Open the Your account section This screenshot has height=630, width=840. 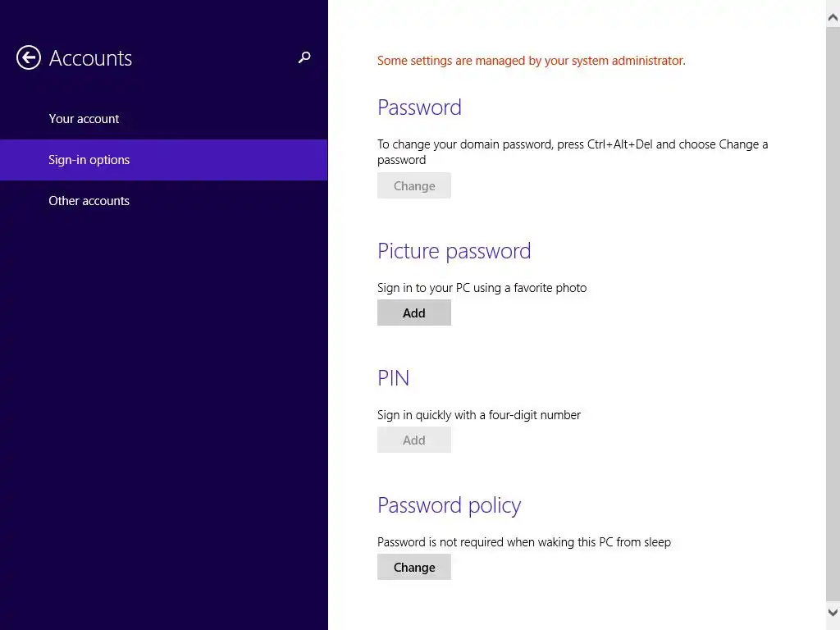[x=84, y=119]
